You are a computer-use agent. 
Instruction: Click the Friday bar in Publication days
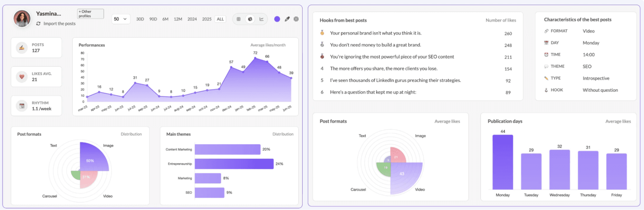point(617,171)
